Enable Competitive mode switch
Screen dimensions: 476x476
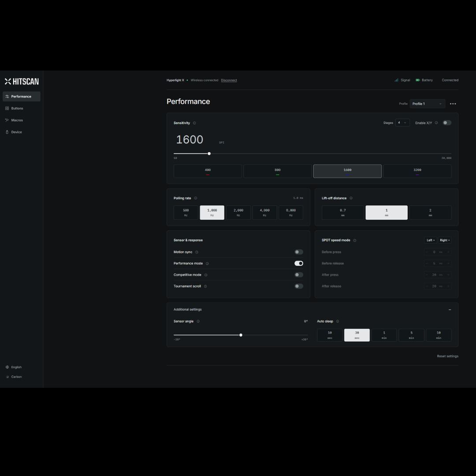click(x=299, y=275)
